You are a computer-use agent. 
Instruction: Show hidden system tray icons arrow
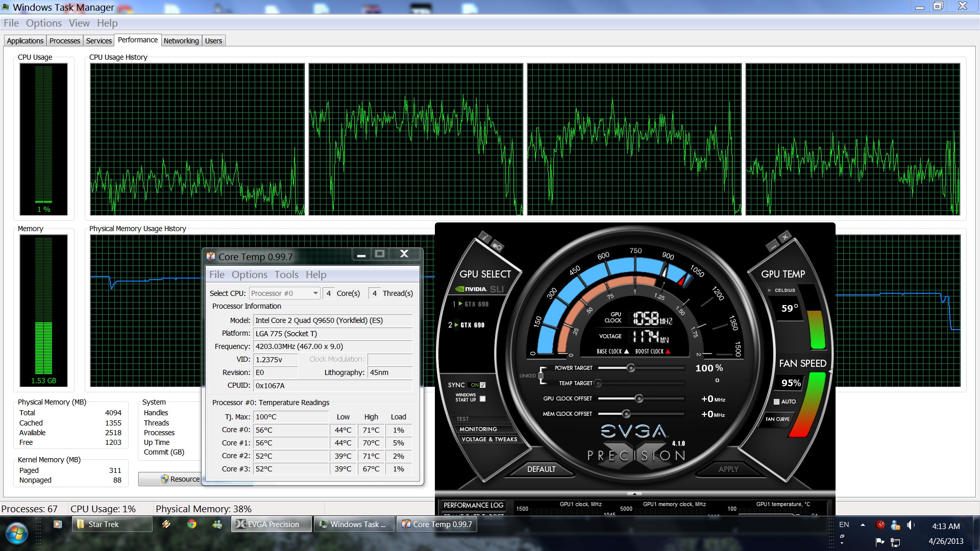click(863, 524)
